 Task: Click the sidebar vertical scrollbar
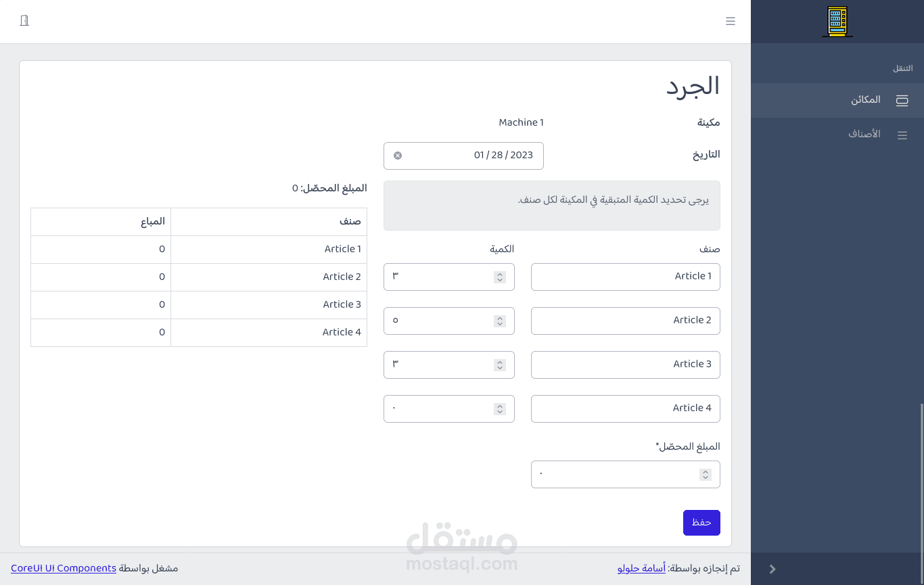[x=921, y=473]
